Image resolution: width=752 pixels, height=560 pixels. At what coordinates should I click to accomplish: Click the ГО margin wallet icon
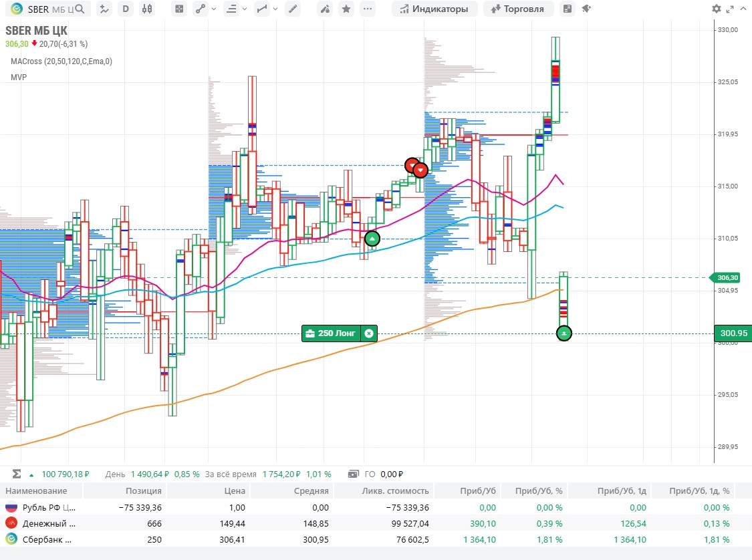tap(354, 474)
